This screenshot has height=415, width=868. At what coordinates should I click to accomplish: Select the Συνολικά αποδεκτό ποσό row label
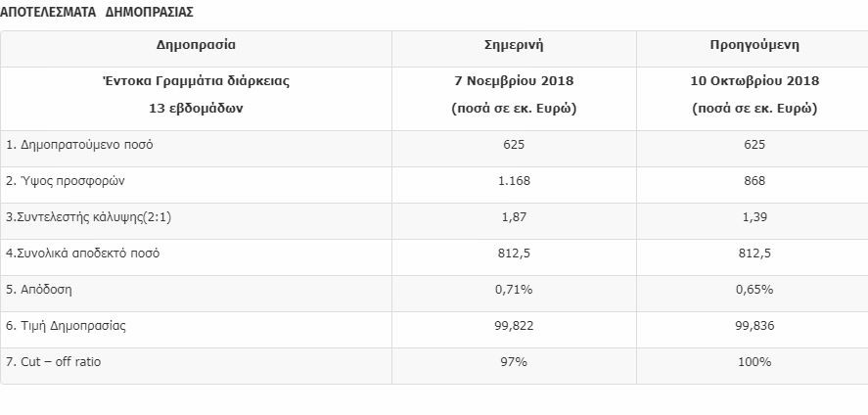(x=83, y=254)
